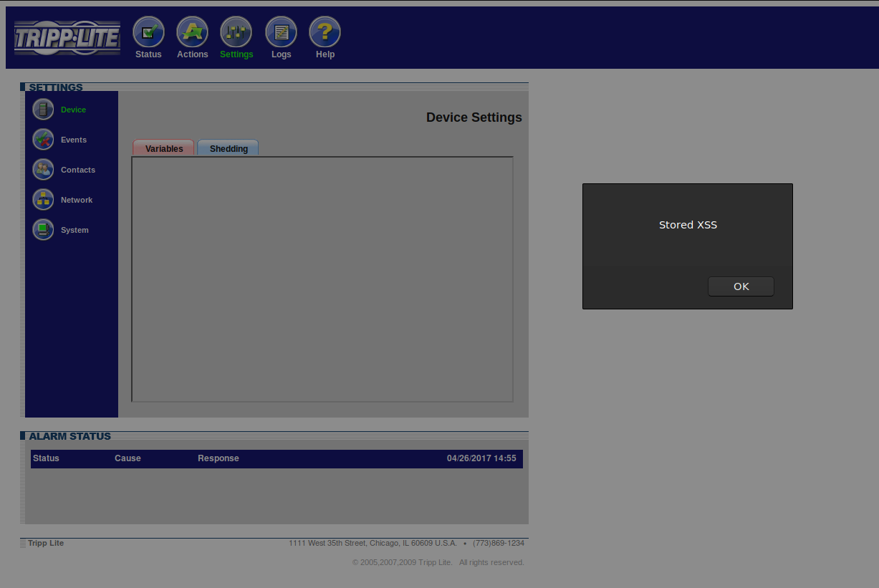
Task: Open the Events sidebar icon
Action: click(43, 139)
